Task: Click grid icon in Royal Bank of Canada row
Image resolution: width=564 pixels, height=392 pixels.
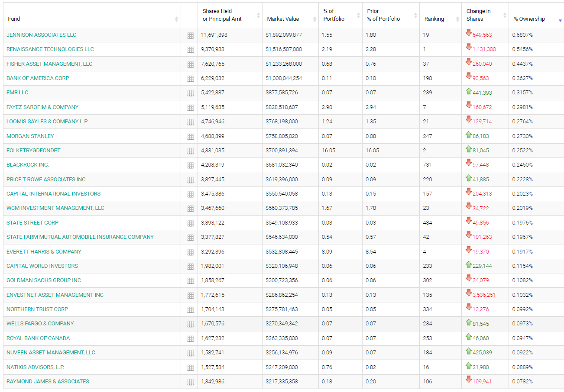Action: (191, 339)
